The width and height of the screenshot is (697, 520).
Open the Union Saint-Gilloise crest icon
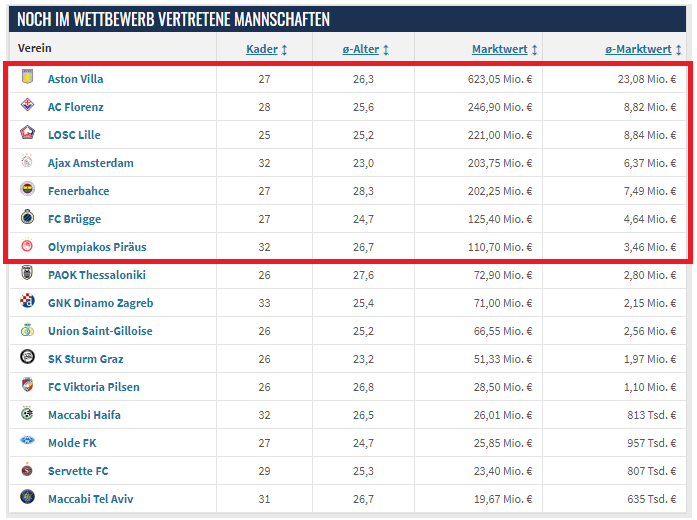28,329
